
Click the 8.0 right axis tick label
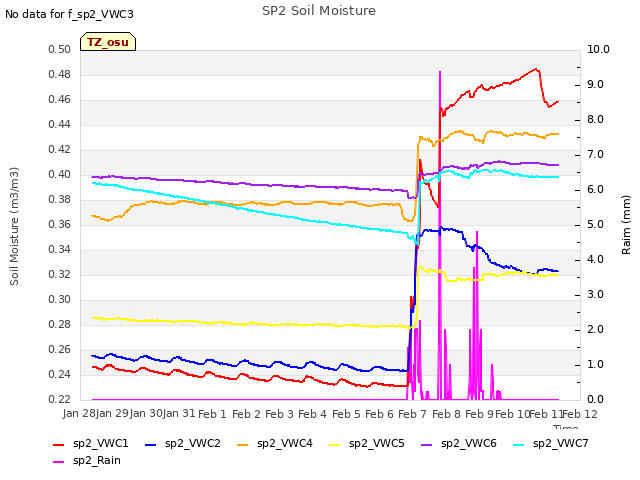[x=596, y=120]
